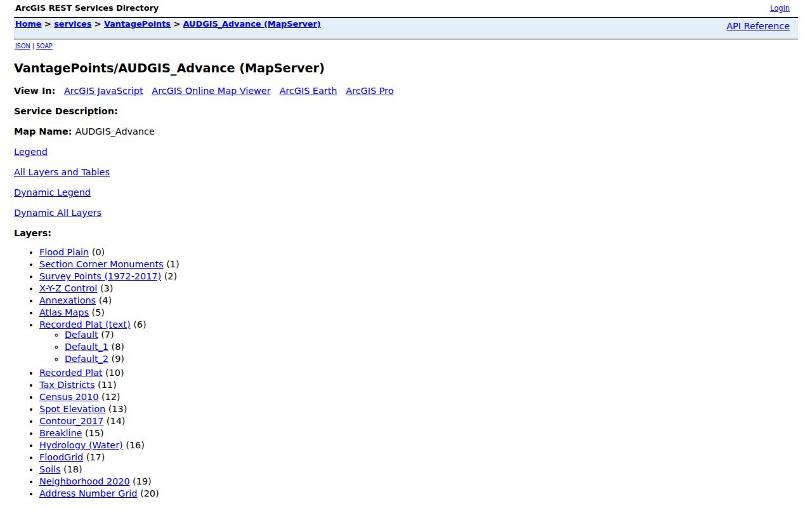Open the Flood Plain layer

pos(64,252)
